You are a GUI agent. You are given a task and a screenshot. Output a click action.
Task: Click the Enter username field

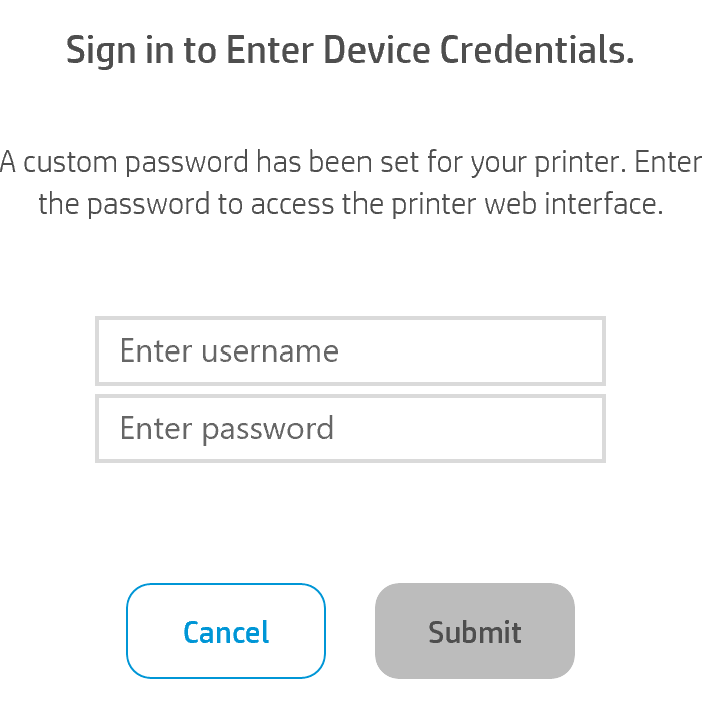pos(350,351)
